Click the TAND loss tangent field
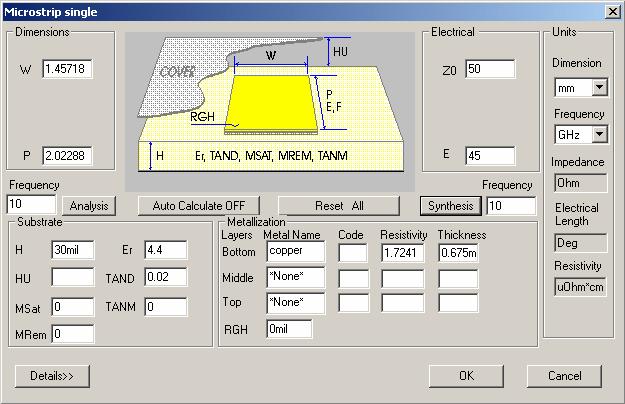The image size is (625, 404). pos(166,277)
